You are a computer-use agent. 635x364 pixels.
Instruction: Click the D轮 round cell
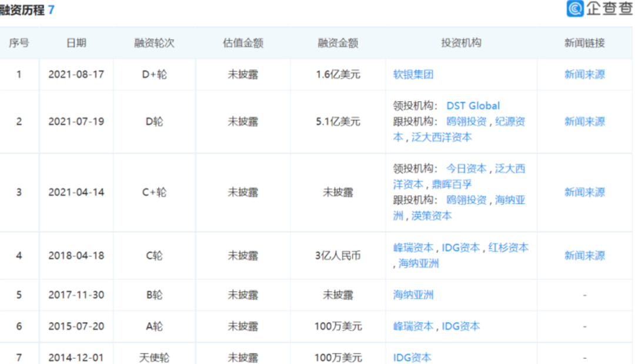154,122
